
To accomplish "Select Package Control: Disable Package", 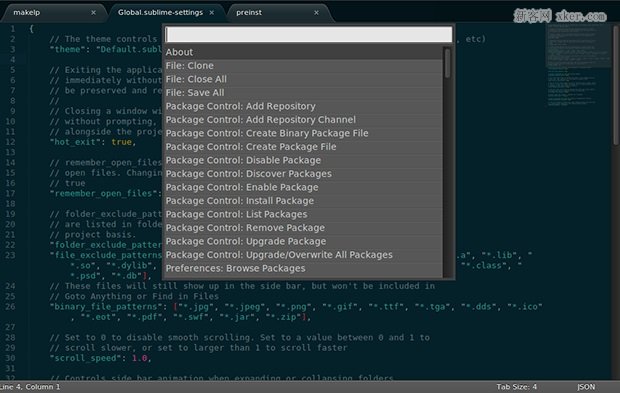I will (x=303, y=160).
